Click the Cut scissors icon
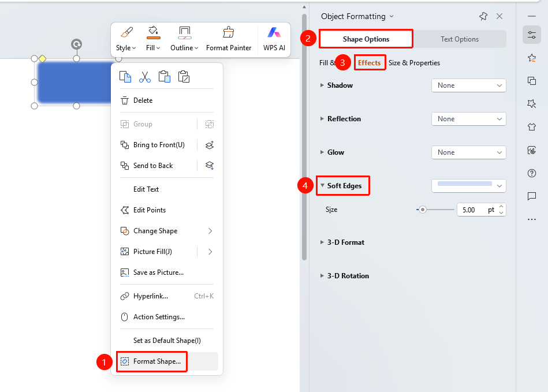Image resolution: width=548 pixels, height=392 pixels. point(145,77)
